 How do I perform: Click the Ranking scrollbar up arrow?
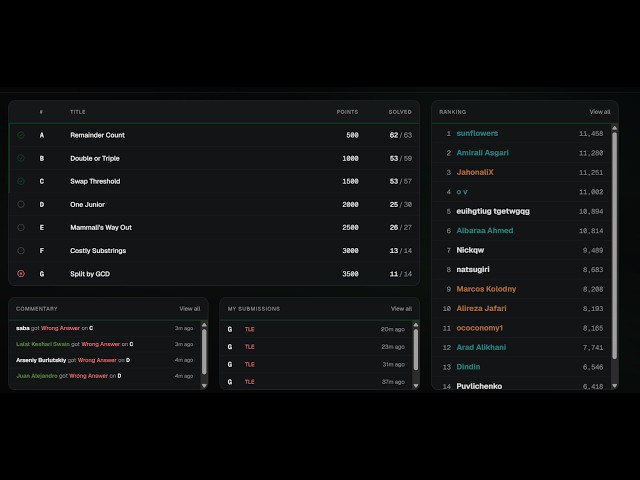[614, 128]
